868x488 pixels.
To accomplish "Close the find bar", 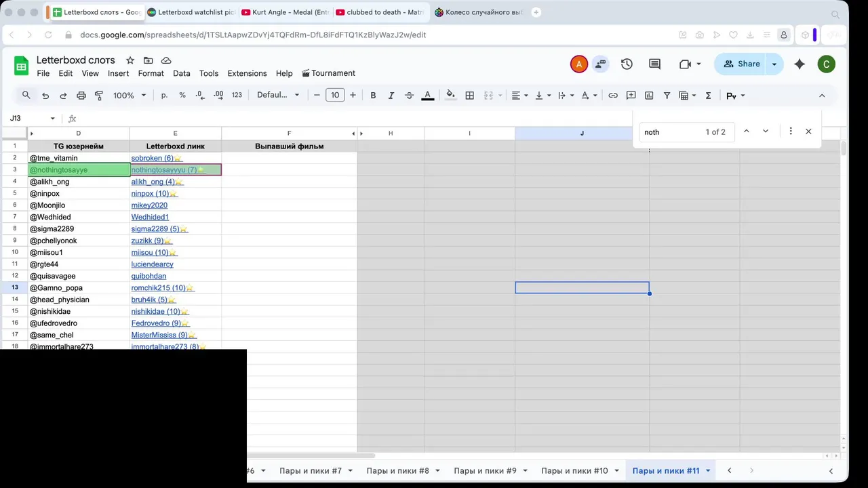I will point(808,131).
